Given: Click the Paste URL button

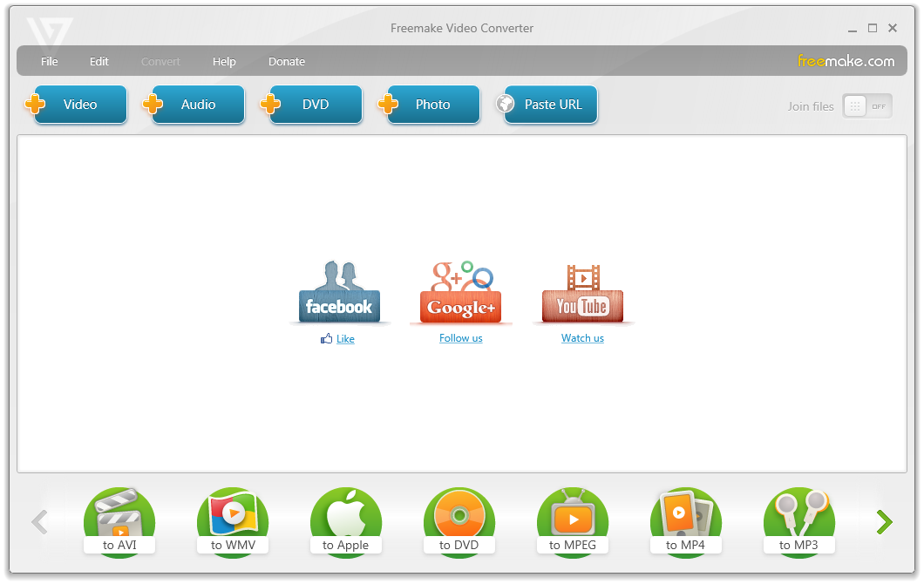Looking at the screenshot, I should (x=548, y=105).
